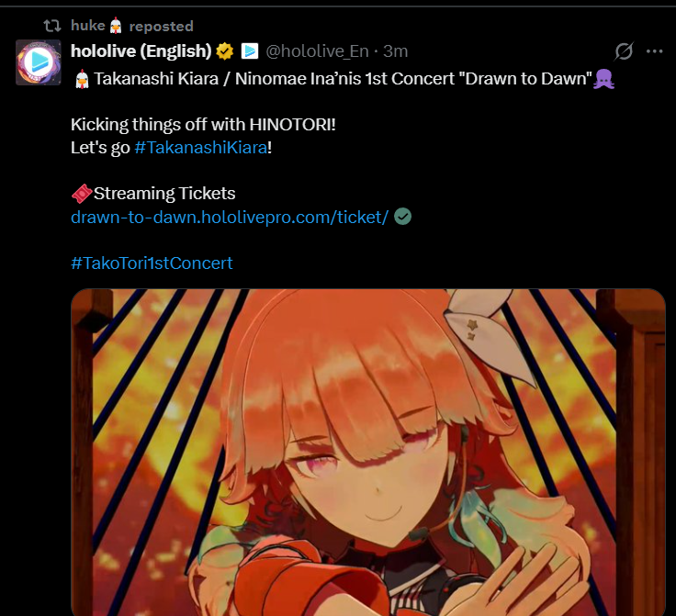Click the purple octopus emoji
The height and width of the screenshot is (616, 676).
pos(603,79)
